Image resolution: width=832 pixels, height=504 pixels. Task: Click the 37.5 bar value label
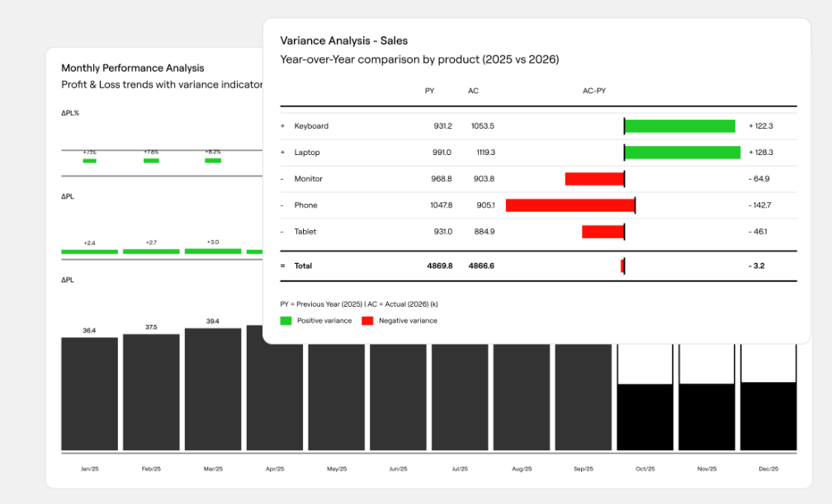click(x=151, y=327)
